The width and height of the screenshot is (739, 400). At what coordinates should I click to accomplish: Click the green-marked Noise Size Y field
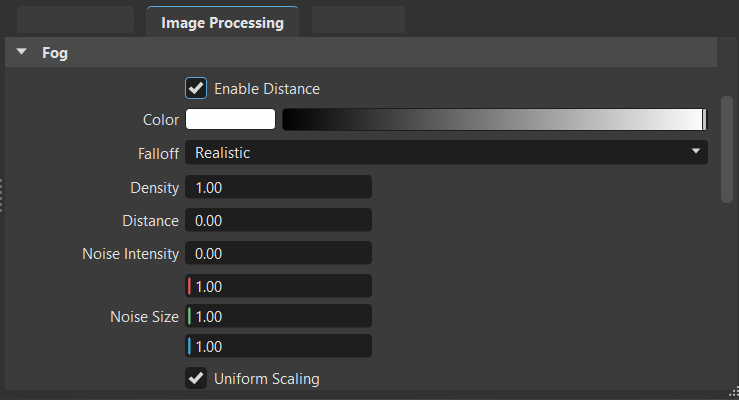[x=278, y=316]
